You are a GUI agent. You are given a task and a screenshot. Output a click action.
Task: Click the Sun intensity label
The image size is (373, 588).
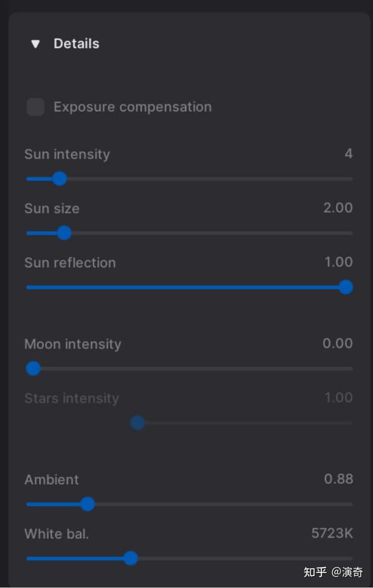click(67, 154)
